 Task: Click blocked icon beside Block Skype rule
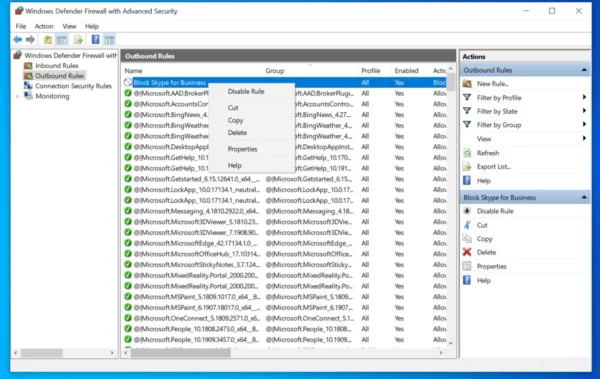pyautogui.click(x=128, y=82)
